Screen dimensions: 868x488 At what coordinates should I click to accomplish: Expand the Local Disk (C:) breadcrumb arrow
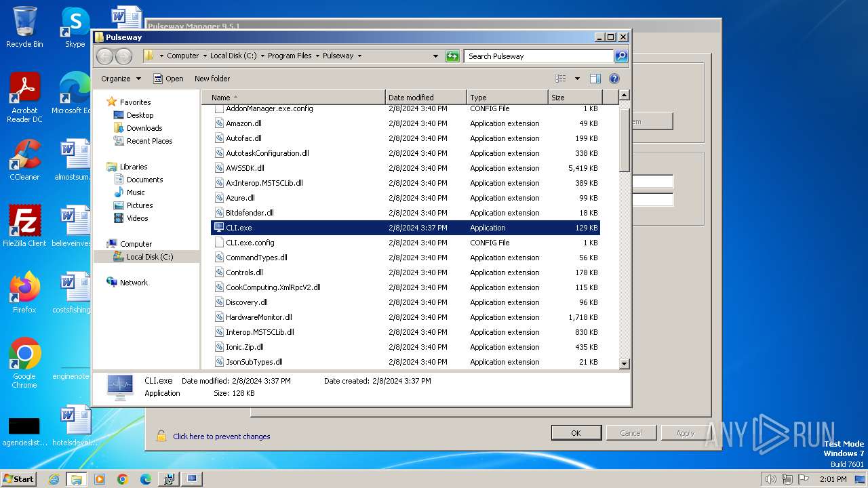coord(262,56)
